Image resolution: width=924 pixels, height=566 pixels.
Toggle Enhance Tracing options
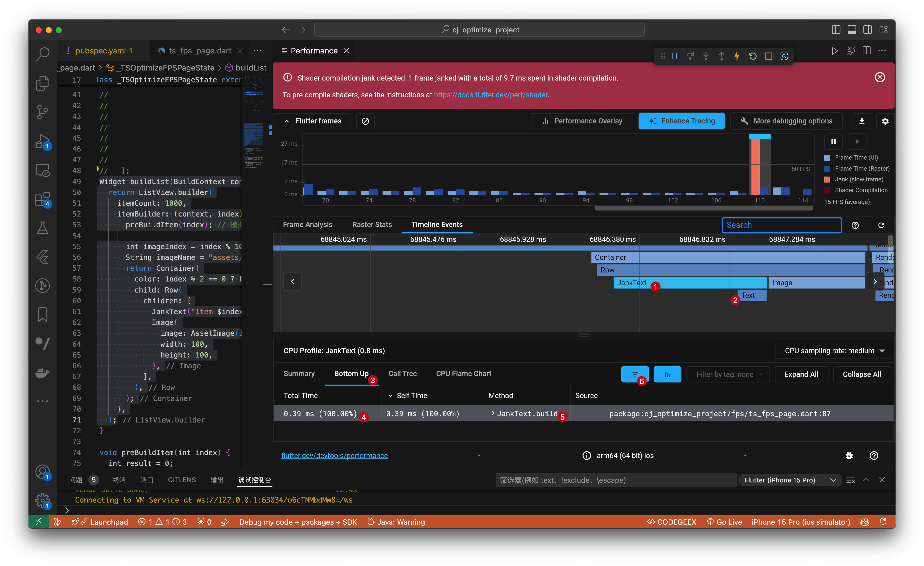click(682, 121)
